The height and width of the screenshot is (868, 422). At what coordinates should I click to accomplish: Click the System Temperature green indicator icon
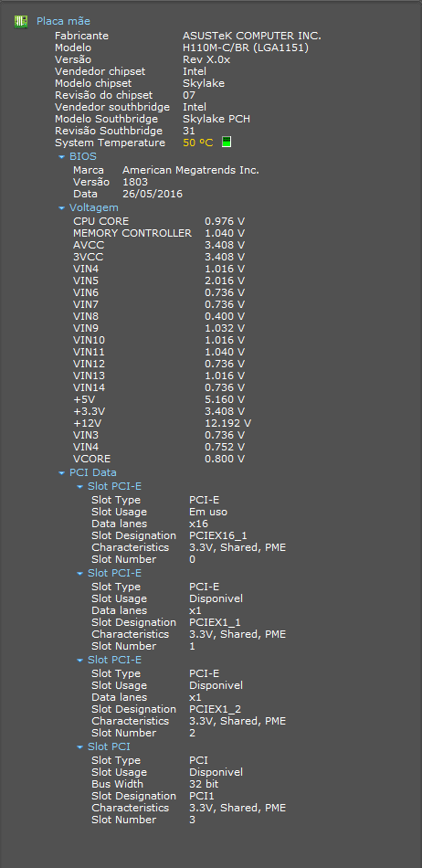click(227, 143)
